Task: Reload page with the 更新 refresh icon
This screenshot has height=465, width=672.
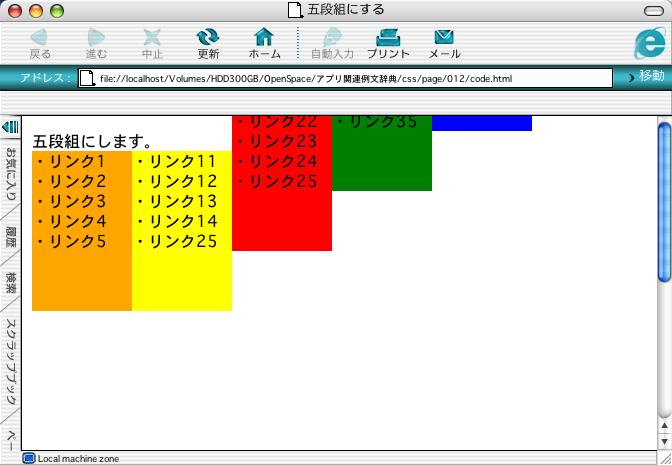Action: (208, 38)
